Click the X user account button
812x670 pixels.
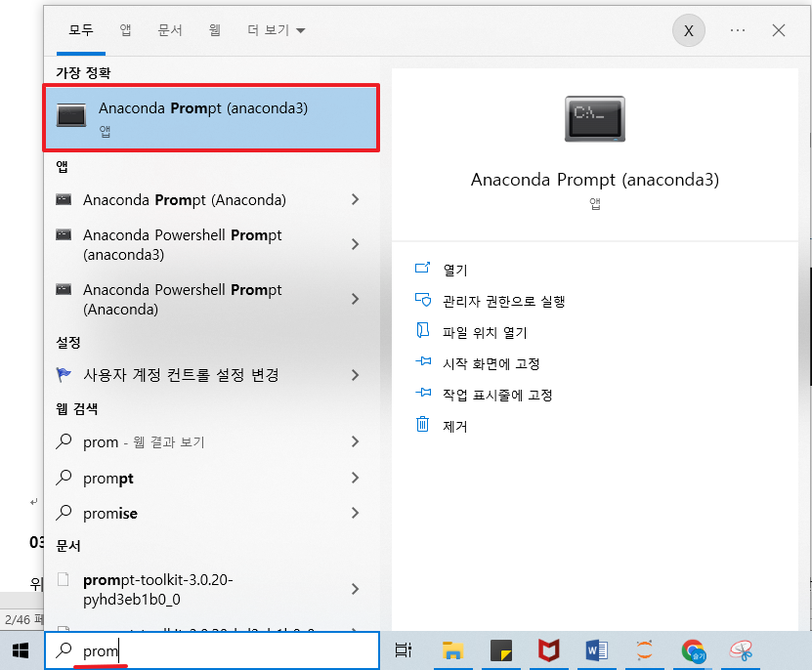click(x=689, y=30)
